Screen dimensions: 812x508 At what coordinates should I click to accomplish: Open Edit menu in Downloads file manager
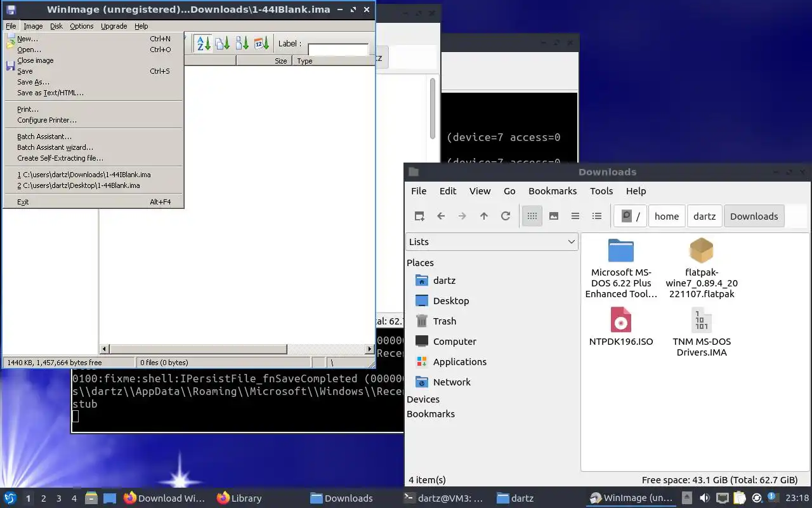tap(448, 191)
